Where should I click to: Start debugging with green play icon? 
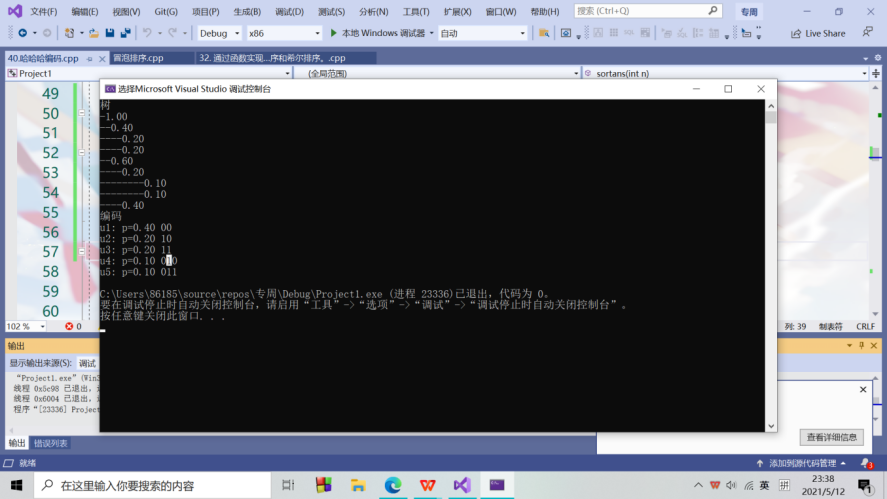[333, 33]
